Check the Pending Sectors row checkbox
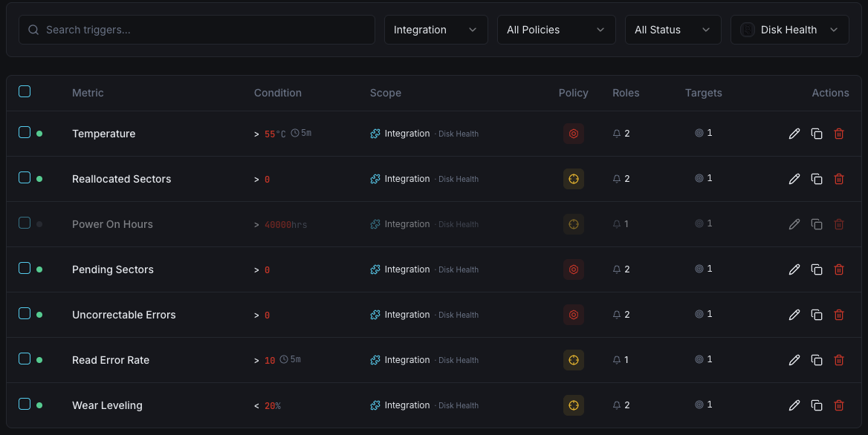 [25, 269]
